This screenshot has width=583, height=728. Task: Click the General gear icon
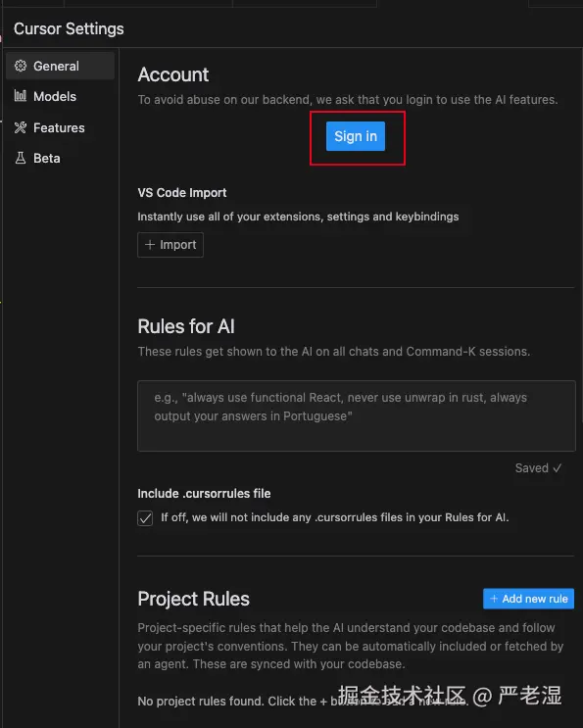click(21, 66)
